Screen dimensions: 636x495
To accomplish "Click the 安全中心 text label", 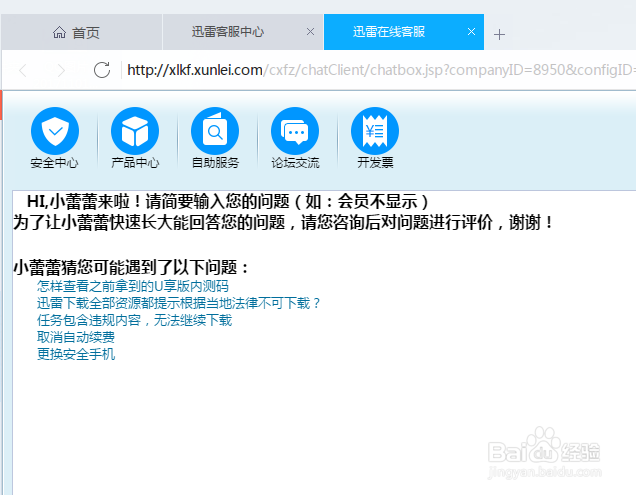I will (54, 163).
